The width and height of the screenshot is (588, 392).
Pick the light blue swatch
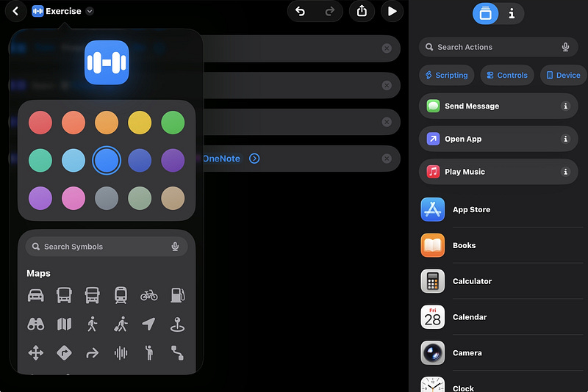click(x=73, y=160)
